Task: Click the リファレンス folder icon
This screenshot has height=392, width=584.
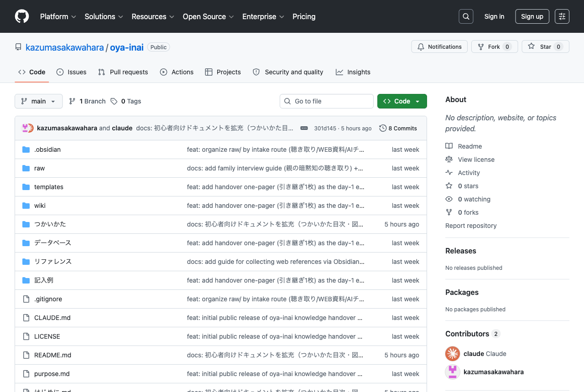Action: [26, 262]
